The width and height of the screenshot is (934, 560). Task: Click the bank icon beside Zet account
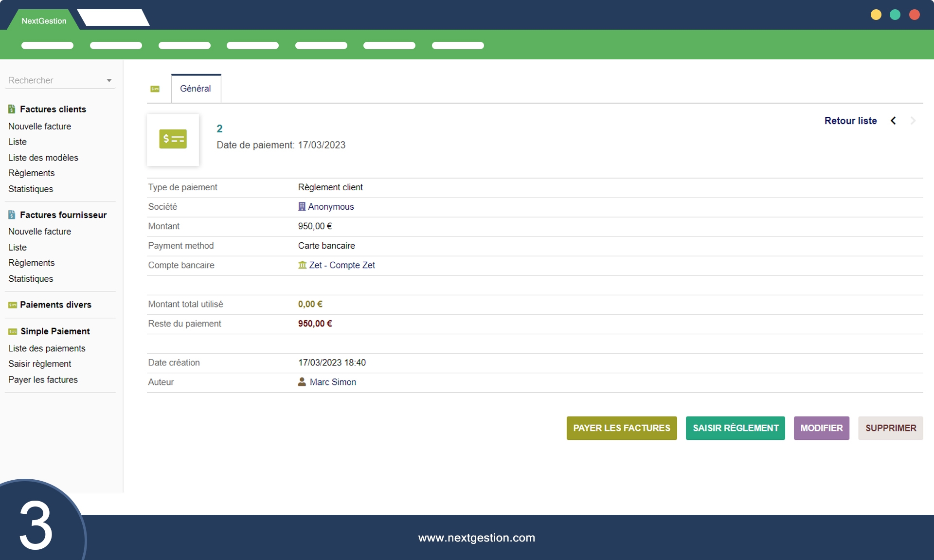302,265
